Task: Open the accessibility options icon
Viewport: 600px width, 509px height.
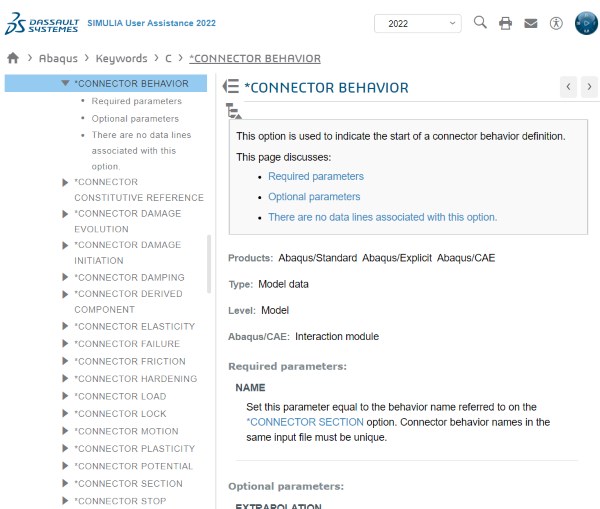Action: [556, 23]
